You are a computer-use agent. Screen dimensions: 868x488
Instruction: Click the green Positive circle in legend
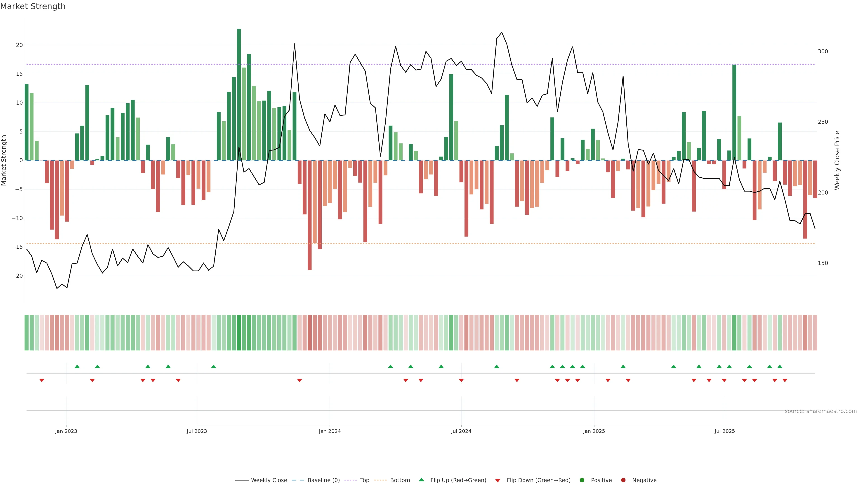582,480
